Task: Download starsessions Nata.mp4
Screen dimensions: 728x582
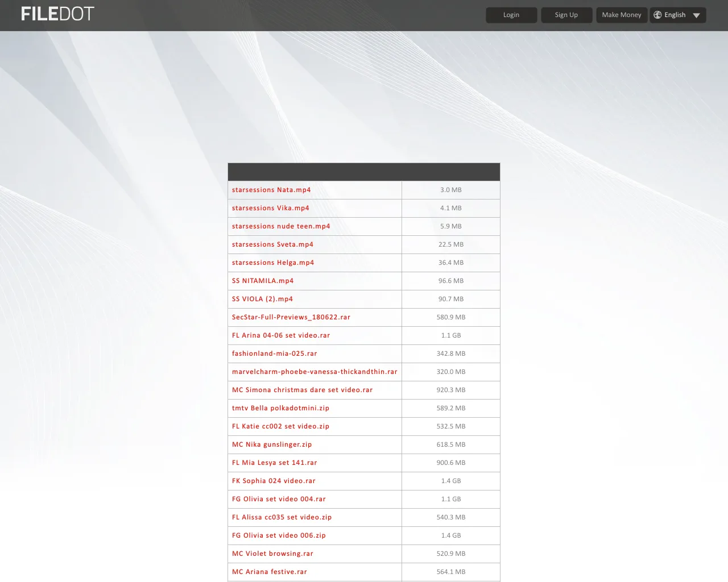Action: click(271, 190)
